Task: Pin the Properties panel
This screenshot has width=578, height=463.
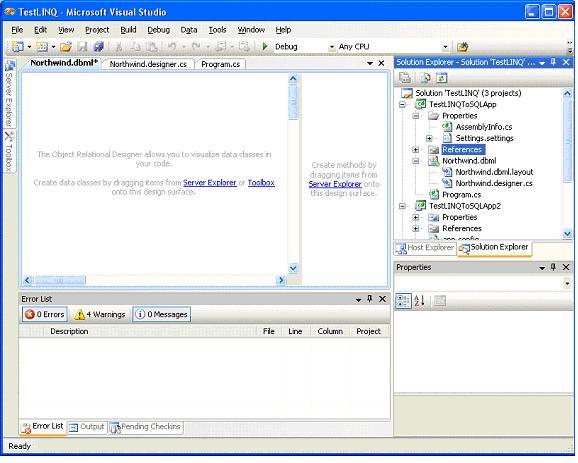Action: pos(553,267)
